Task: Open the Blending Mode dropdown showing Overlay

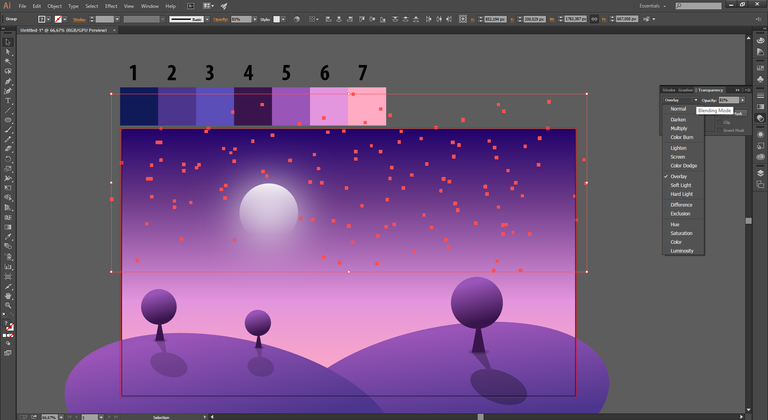Action: click(x=680, y=100)
